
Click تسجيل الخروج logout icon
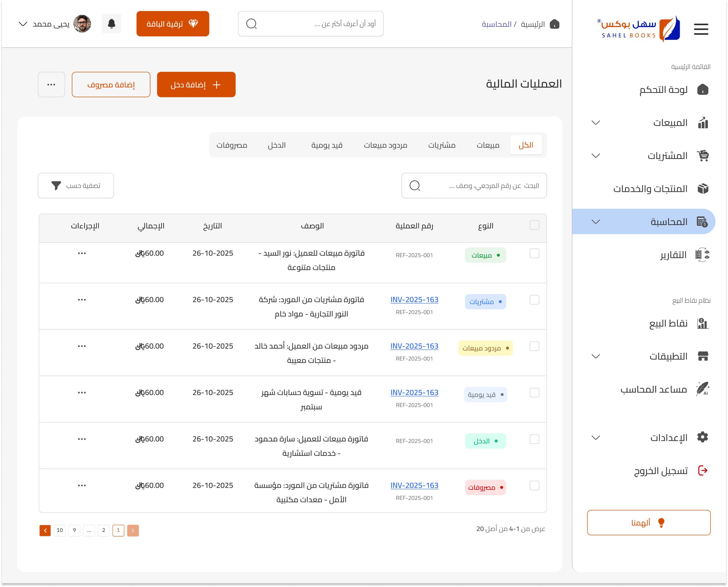click(703, 470)
